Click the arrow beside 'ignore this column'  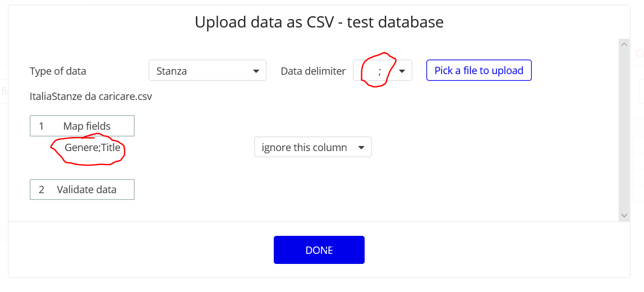coord(361,148)
